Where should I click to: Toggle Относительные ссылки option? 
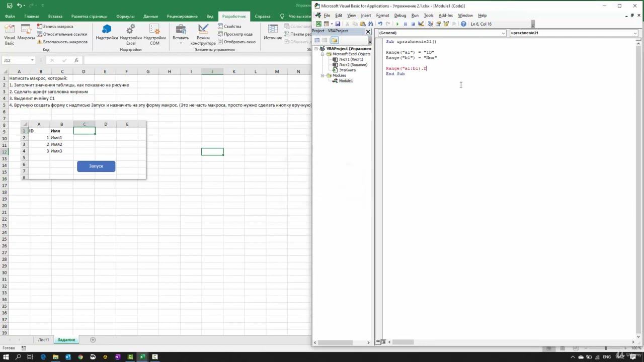64,34
